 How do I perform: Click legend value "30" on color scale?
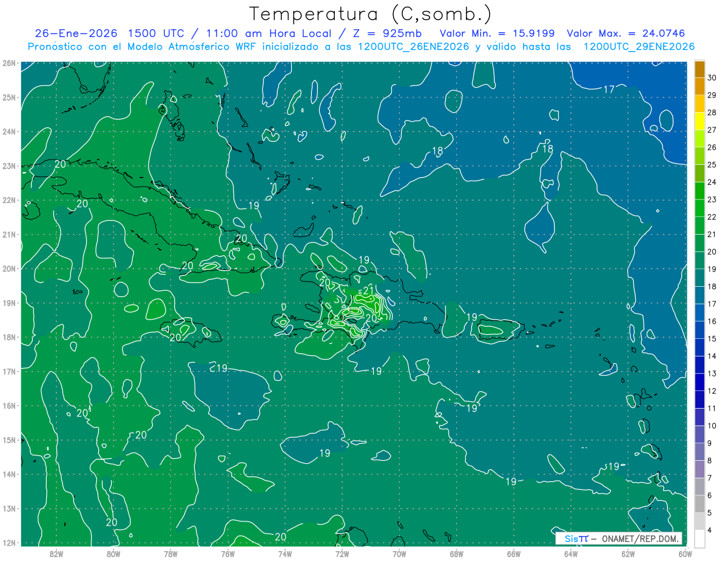[712, 78]
